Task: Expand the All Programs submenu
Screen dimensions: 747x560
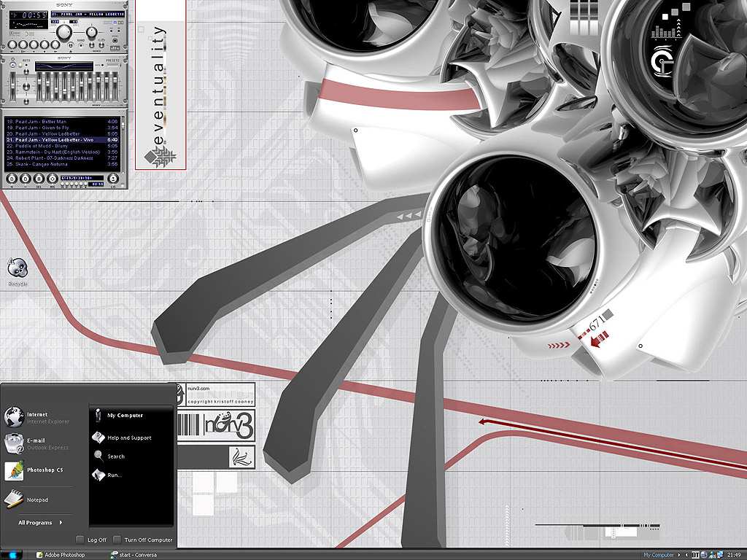Action: (41, 523)
